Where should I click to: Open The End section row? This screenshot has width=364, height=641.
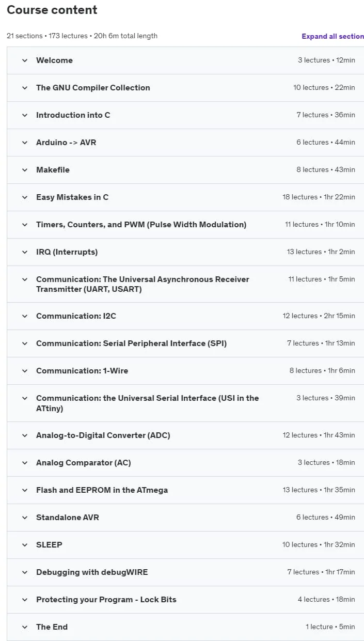click(x=185, y=627)
